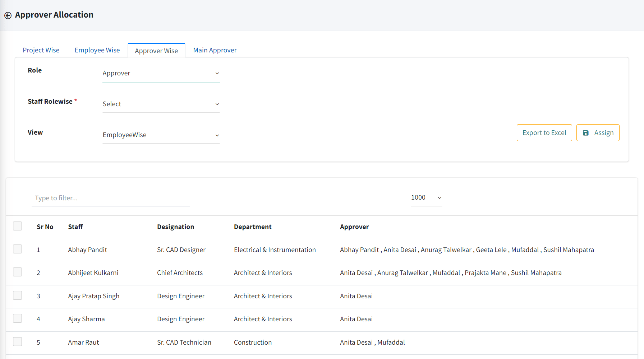The image size is (644, 359).
Task: Click the Approver Allocation page title
Action: (54, 15)
